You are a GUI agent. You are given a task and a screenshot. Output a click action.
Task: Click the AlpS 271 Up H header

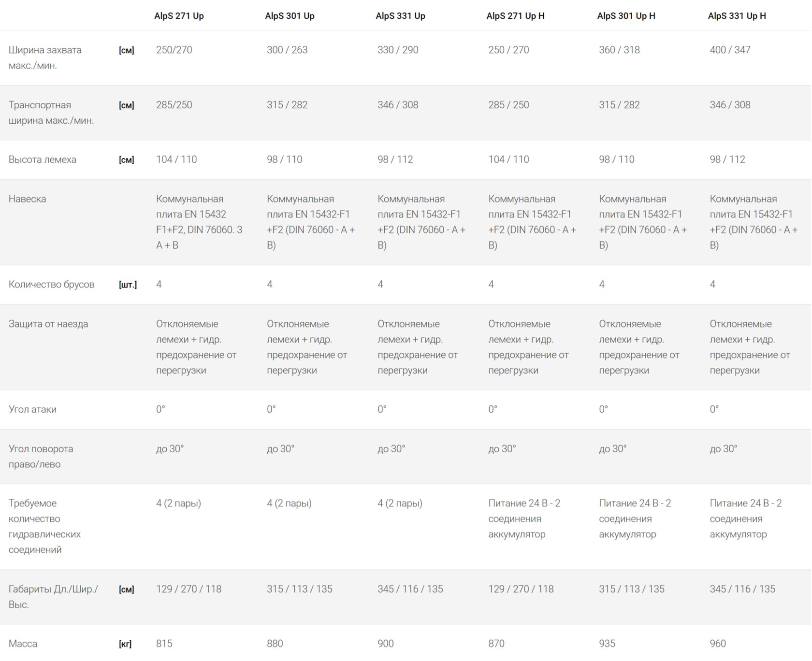515,16
